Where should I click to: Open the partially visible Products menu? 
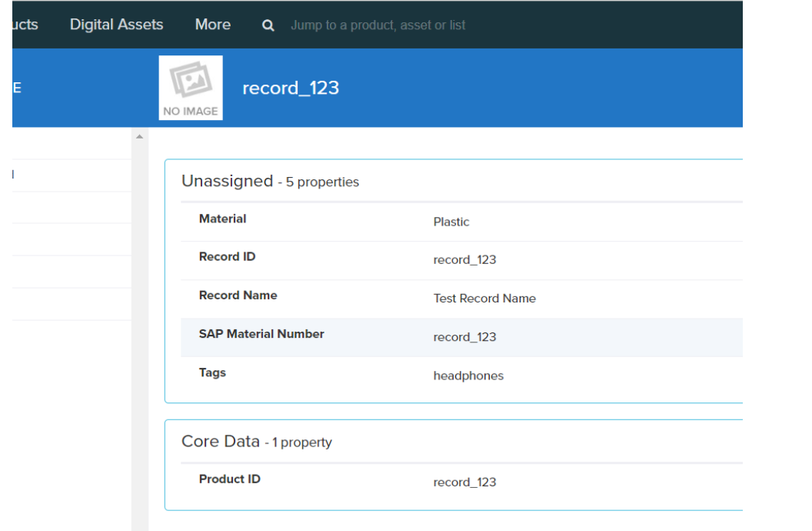[x=25, y=25]
